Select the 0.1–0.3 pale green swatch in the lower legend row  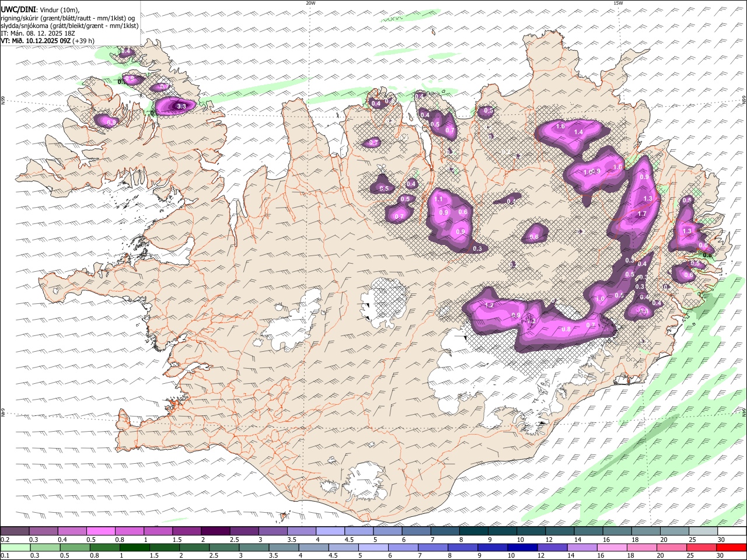coord(15,548)
